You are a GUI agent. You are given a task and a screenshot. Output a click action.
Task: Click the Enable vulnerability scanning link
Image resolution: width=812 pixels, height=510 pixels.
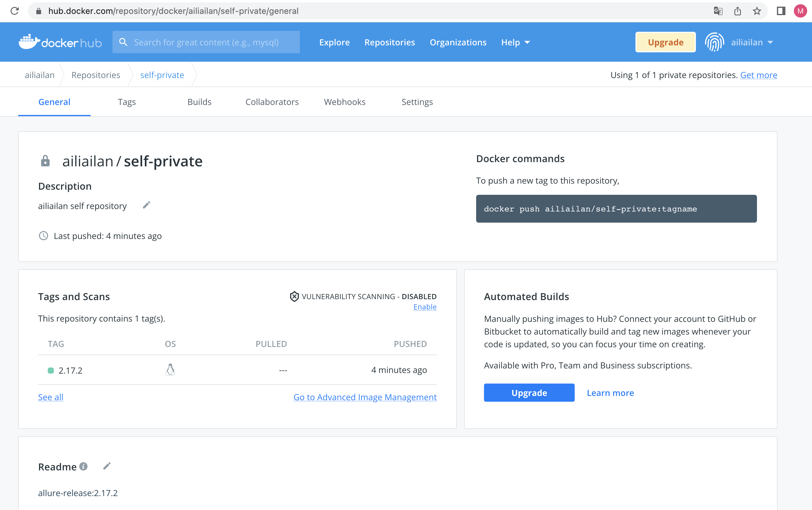coord(425,307)
